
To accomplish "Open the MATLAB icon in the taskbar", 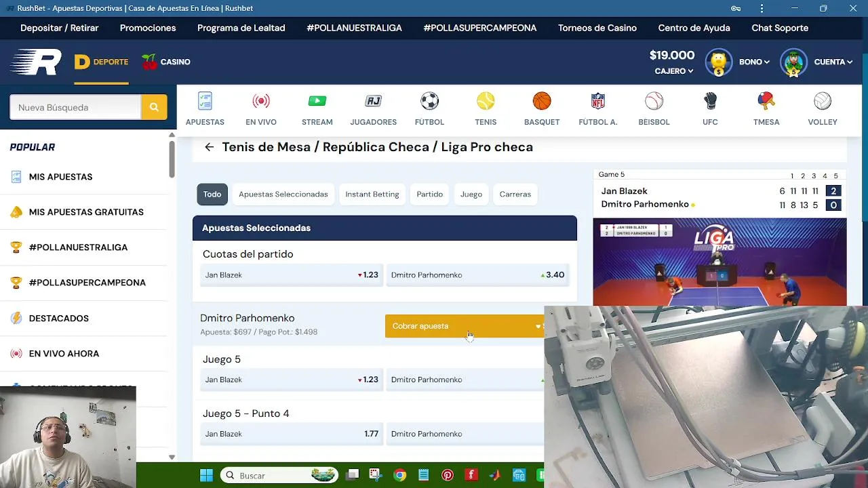I will pos(495,475).
